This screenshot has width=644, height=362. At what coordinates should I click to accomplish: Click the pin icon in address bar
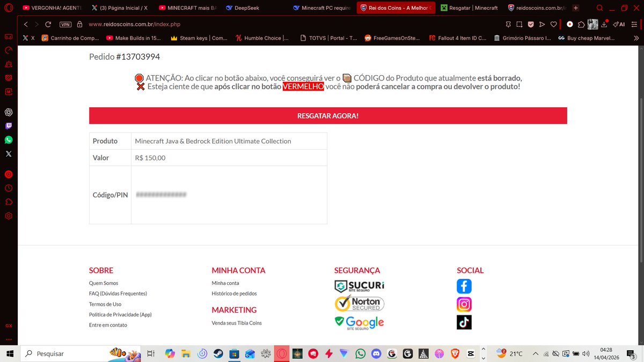point(508,24)
